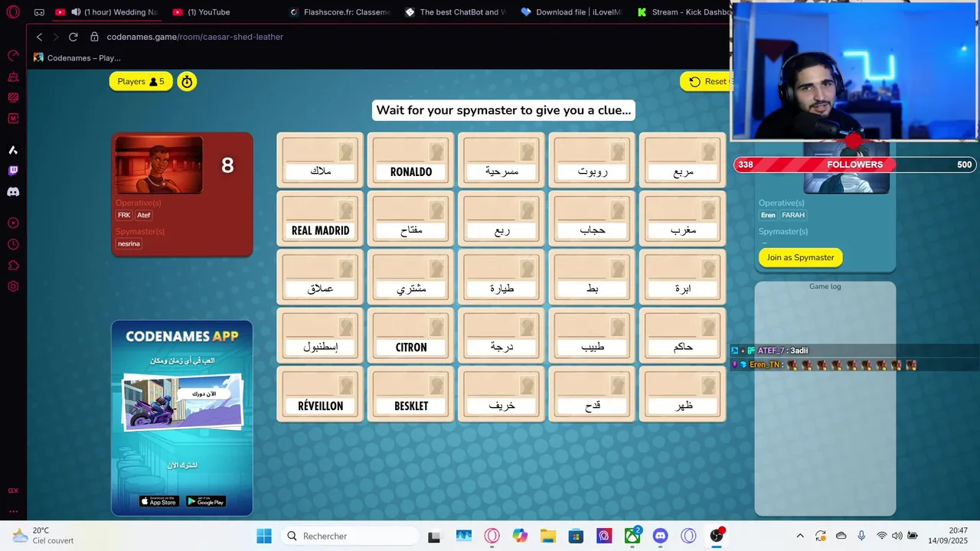The height and width of the screenshot is (551, 980).
Task: Select the REAL MADRID card
Action: pos(320,219)
